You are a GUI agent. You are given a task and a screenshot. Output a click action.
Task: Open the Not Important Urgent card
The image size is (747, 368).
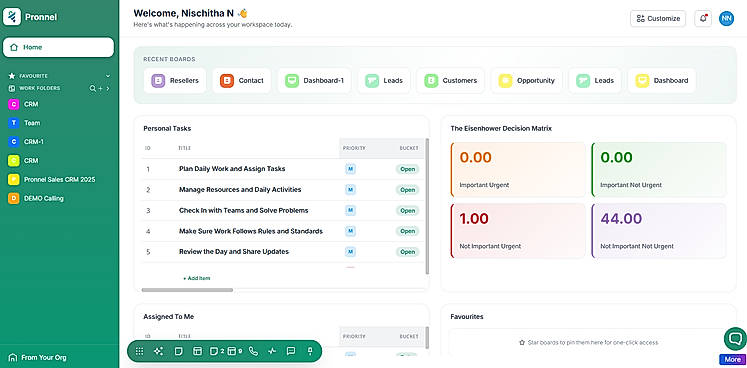(x=518, y=231)
